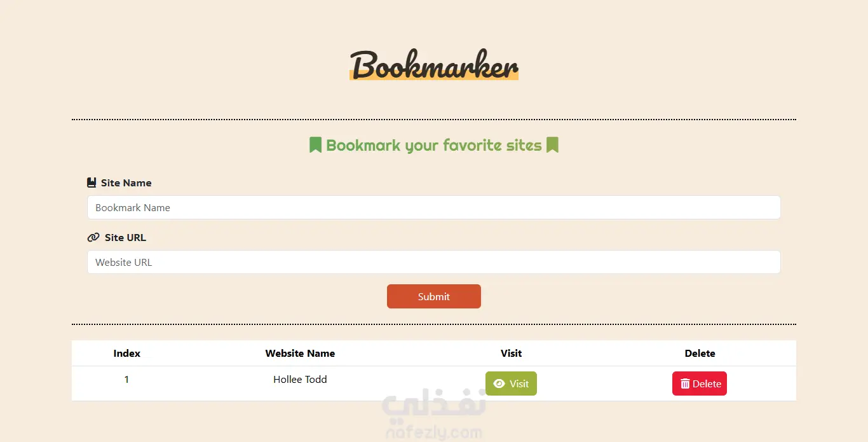Delete the Hollee Todd bookmark
The height and width of the screenshot is (442, 868).
(700, 383)
